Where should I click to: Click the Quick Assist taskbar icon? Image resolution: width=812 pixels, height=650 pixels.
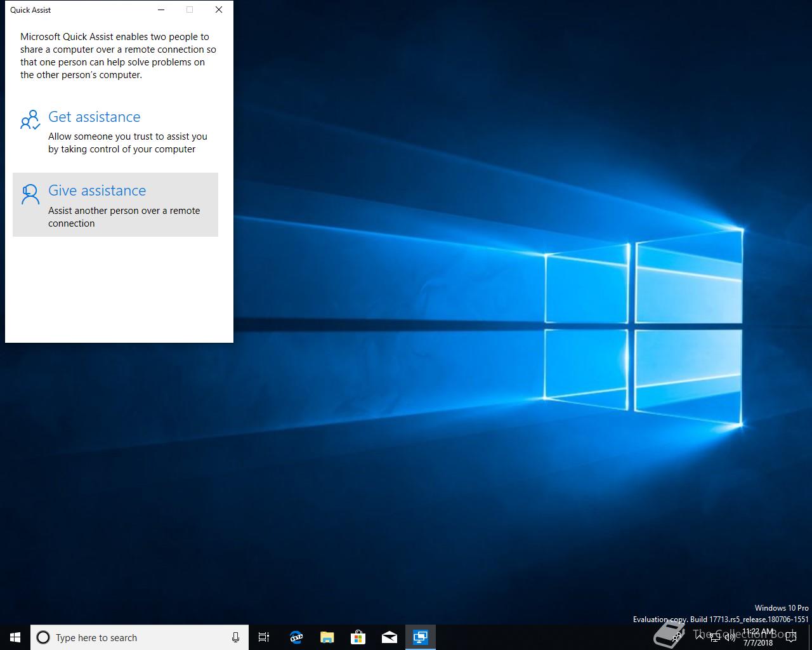pos(421,637)
